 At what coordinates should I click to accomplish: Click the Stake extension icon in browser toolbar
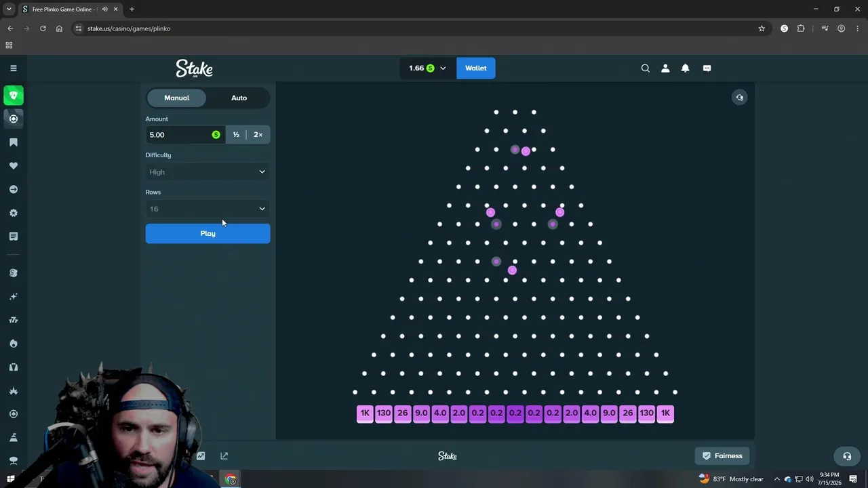pyautogui.click(x=785, y=28)
